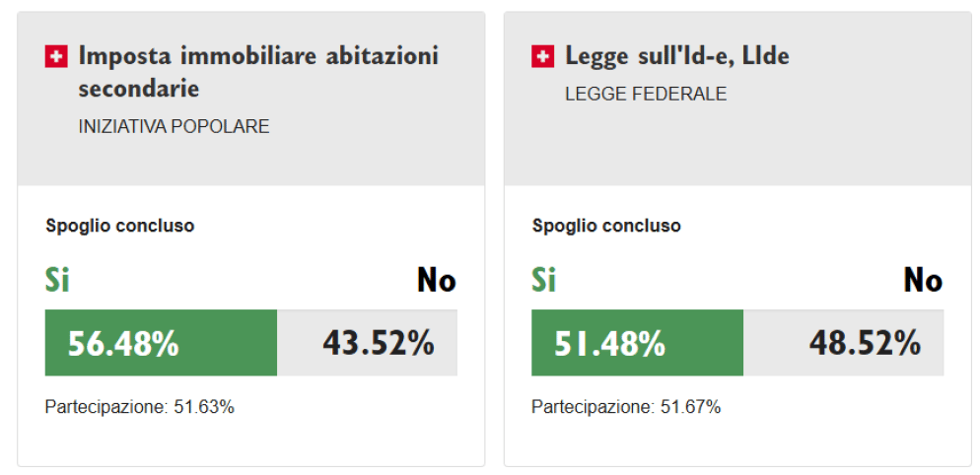Click Swiss flag icon beside Legge sull'Id-e
This screenshot has height=475, width=980.
542,57
